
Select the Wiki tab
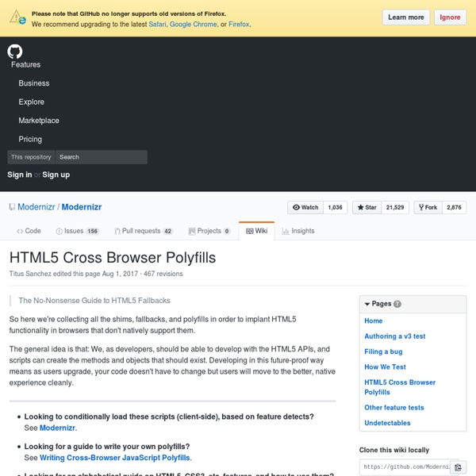click(257, 231)
